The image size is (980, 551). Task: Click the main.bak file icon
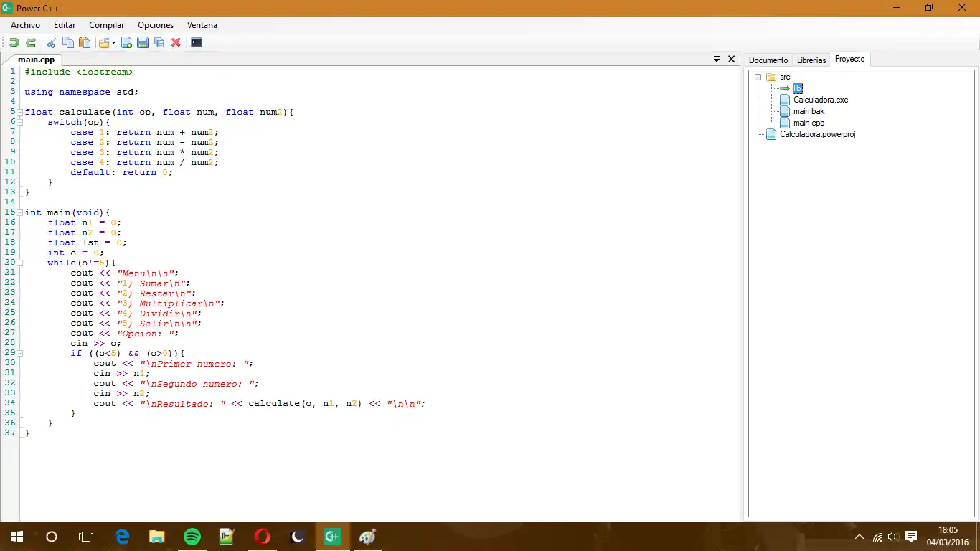(x=785, y=111)
